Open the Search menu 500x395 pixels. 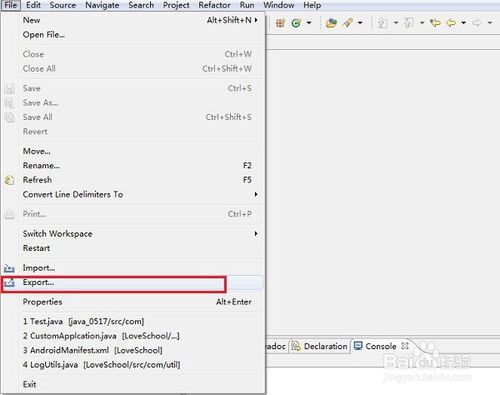141,5
